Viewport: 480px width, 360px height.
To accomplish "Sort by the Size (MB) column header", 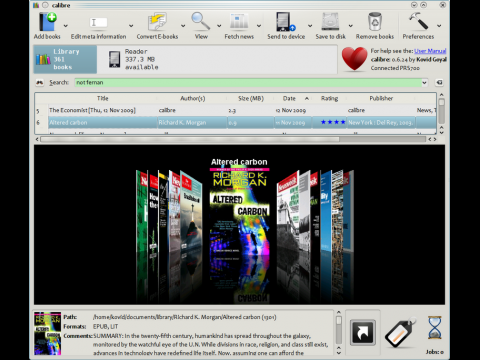I will (251, 98).
